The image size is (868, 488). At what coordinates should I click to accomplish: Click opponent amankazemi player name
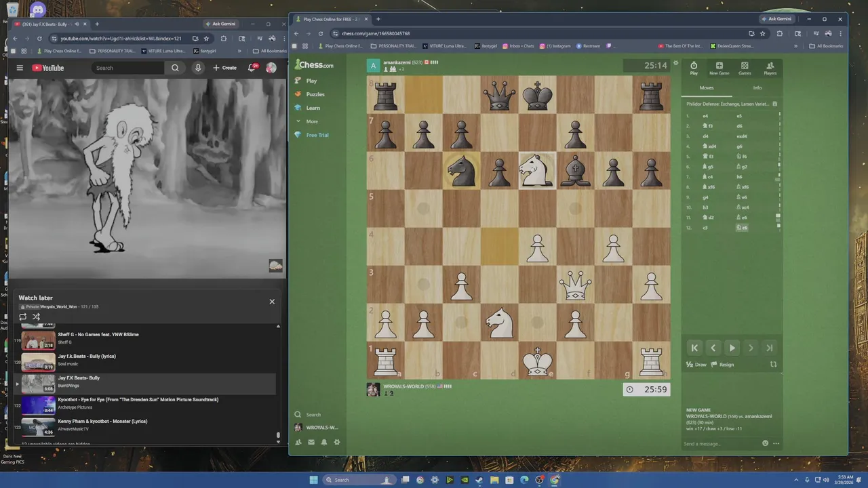[x=398, y=62]
